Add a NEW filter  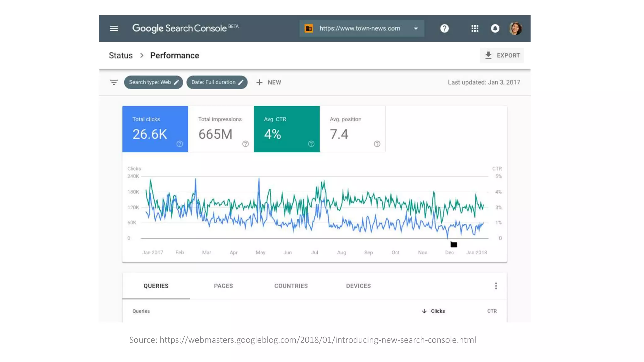click(x=269, y=82)
